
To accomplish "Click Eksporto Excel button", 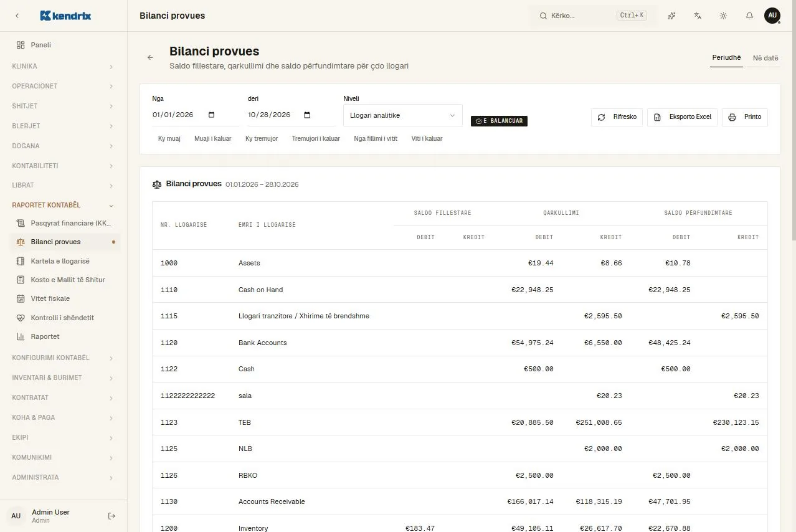I will [683, 117].
